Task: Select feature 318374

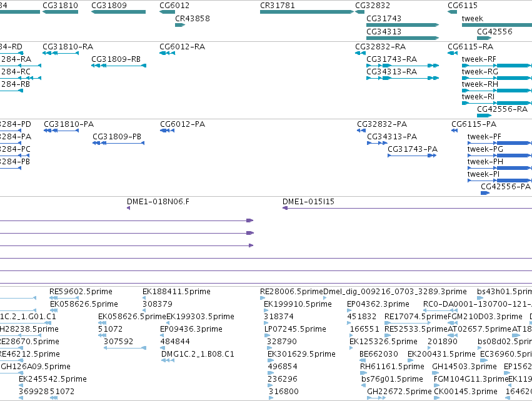Action: click(x=279, y=317)
